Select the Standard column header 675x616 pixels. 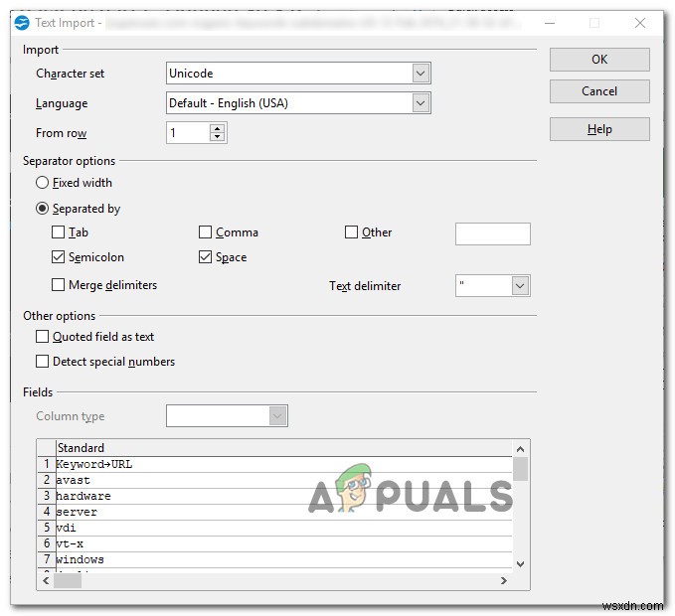point(283,448)
